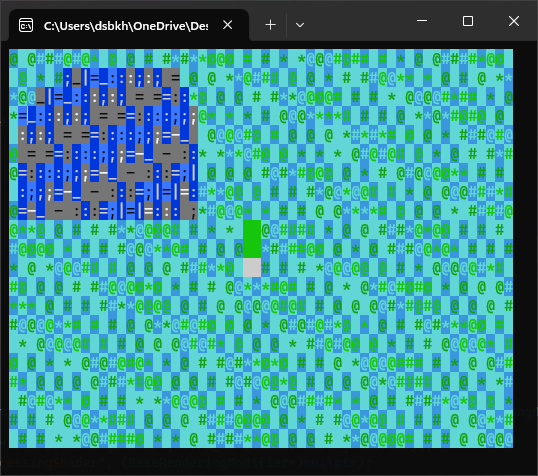This screenshot has height=476, width=538.
Task: Click the gray dash tile in the building's bottom row
Action: pos(59,210)
